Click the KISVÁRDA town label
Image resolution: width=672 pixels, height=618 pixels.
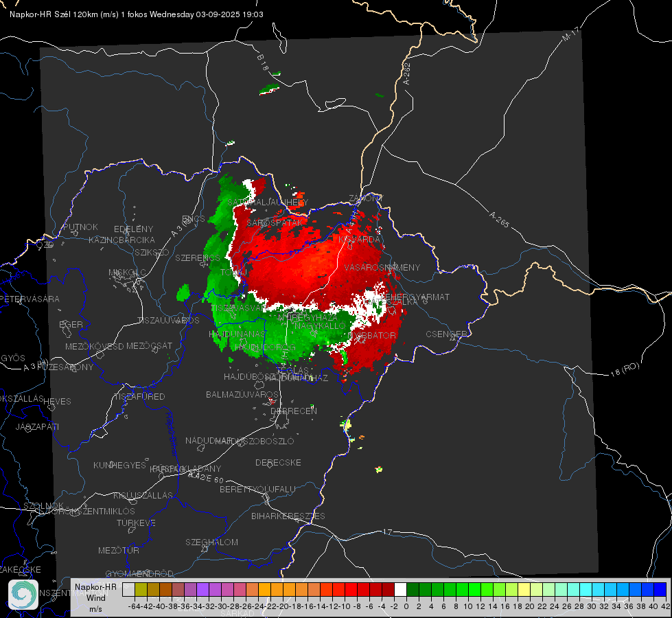360,240
